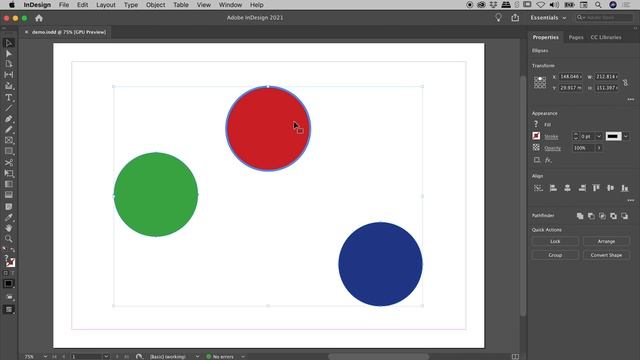640x360 pixels.
Task: Show more Align options ellipsis
Action: point(631,200)
